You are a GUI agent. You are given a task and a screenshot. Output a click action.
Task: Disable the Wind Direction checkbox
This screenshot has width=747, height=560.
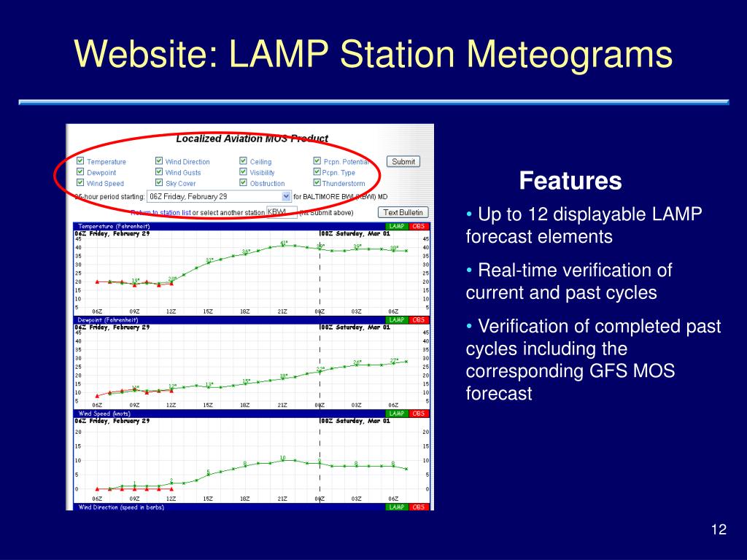[159, 161]
